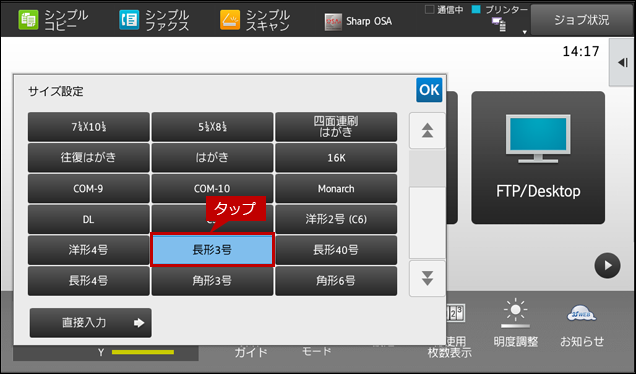This screenshot has width=636, height=374.
Task: Pick the COM-9 envelope size
Action: coord(88,189)
